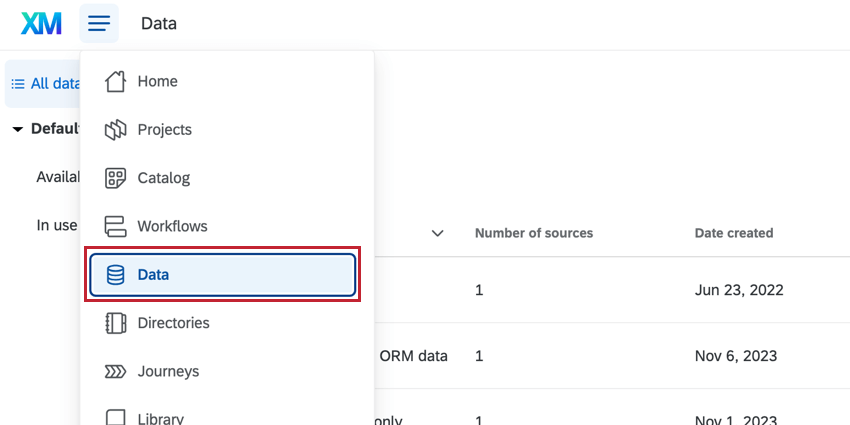
Task: Open Journeys from the navigation menu
Action: pos(168,371)
